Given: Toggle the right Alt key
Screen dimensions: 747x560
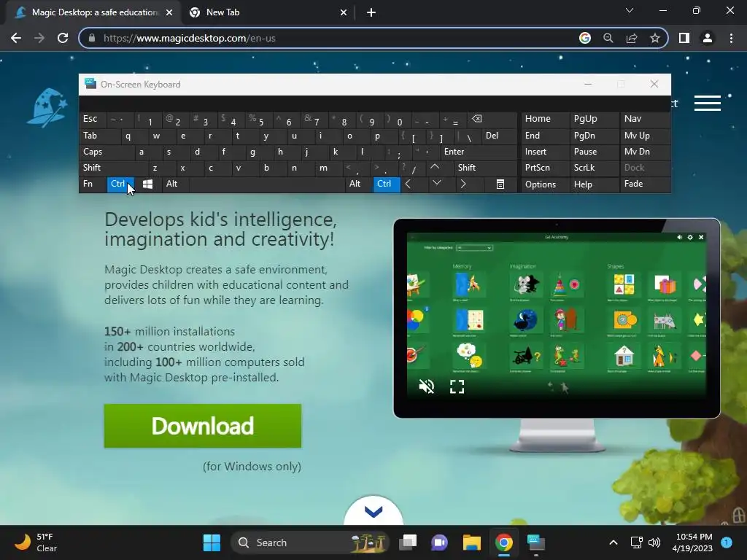Looking at the screenshot, I should click(x=359, y=184).
